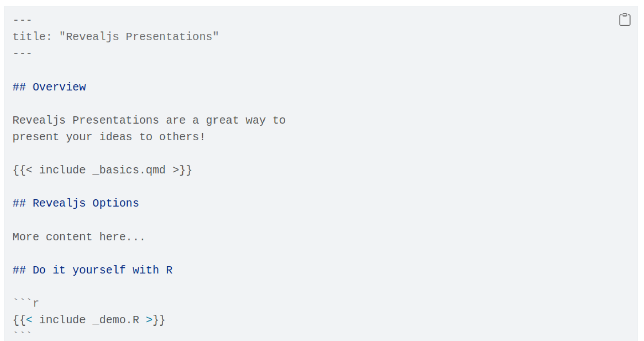The image size is (644, 341).
Task: Copy the code block to clipboard
Action: point(624,20)
